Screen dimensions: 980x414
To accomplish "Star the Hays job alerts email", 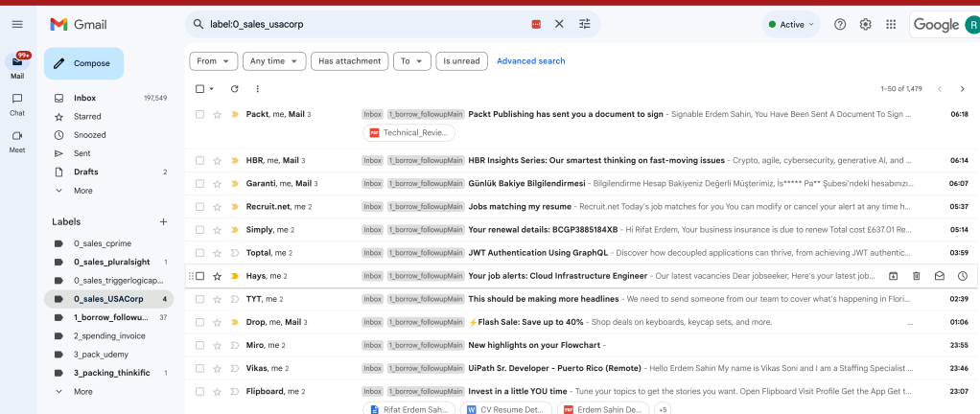I will 217,276.
